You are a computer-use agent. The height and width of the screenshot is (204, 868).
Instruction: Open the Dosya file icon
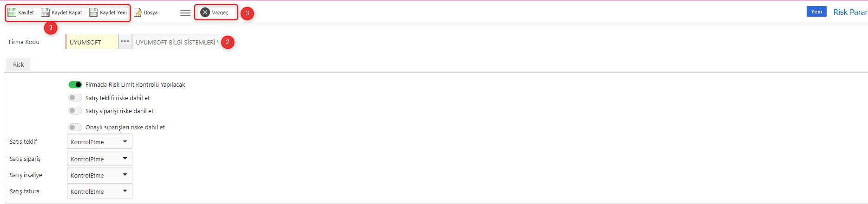138,13
